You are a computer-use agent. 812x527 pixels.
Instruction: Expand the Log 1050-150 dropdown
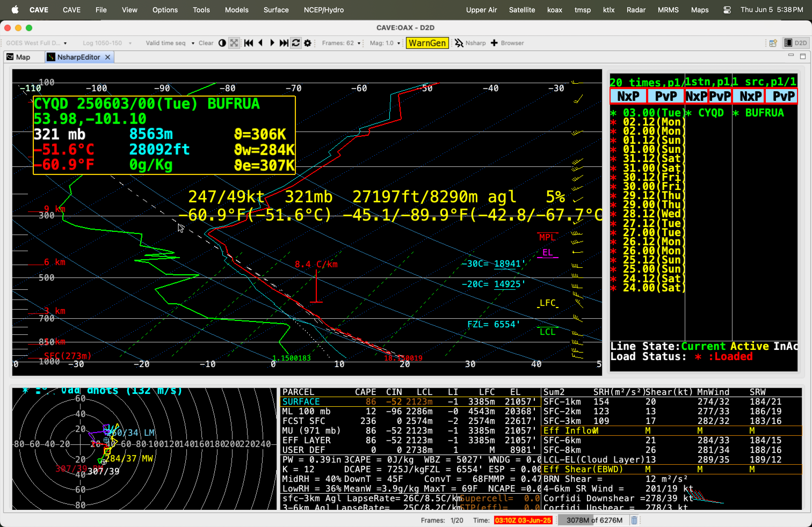(107, 43)
